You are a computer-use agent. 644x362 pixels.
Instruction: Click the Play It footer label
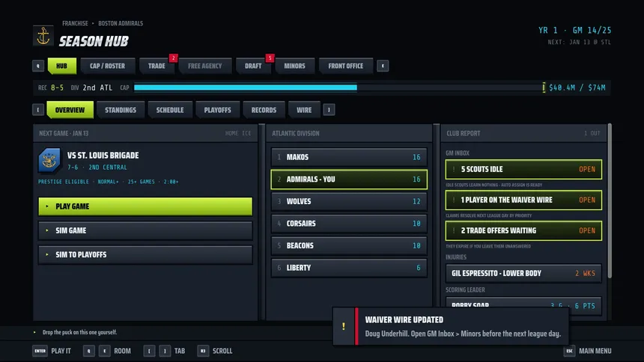pos(61,351)
